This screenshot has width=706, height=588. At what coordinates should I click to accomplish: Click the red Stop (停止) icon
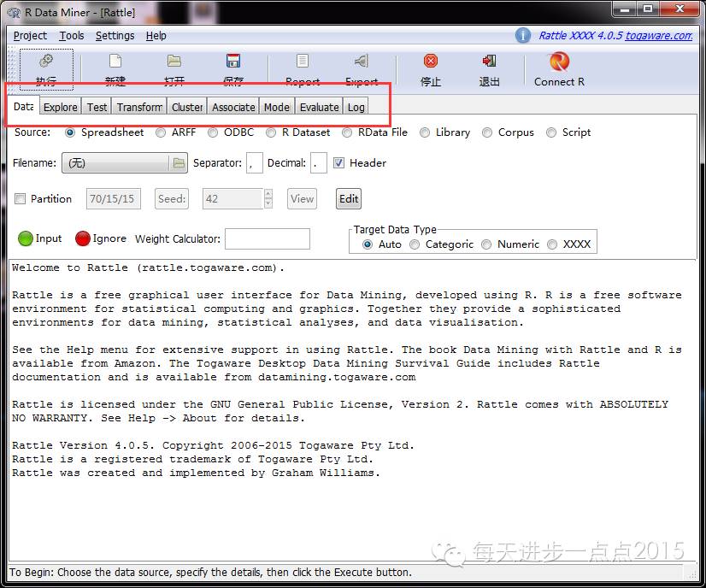(431, 61)
